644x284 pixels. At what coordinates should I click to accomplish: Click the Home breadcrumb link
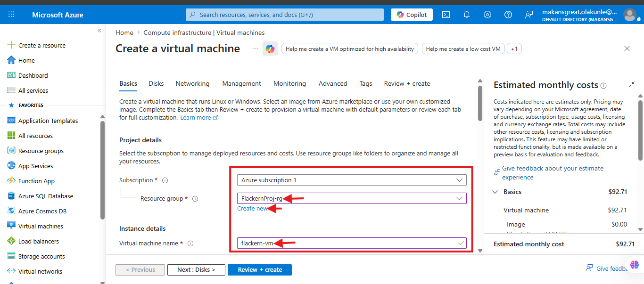(x=124, y=32)
